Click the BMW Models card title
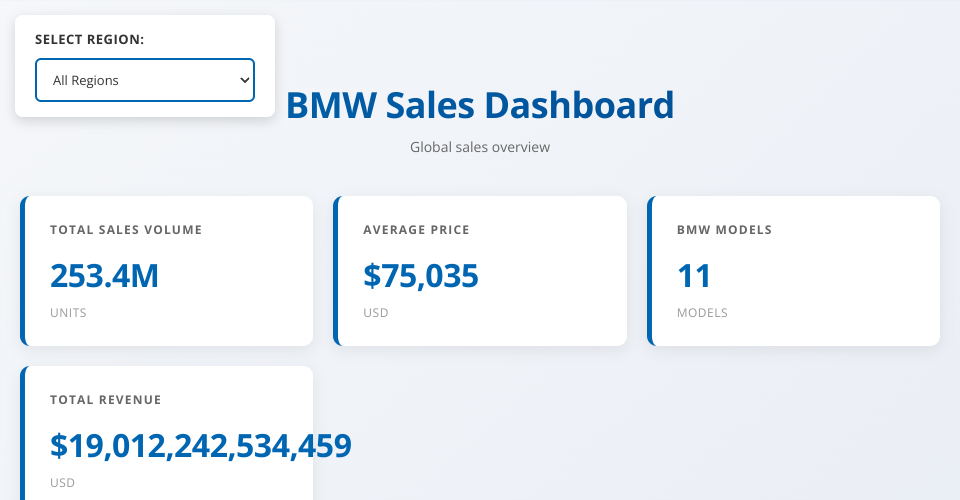The height and width of the screenshot is (500, 960). click(x=724, y=230)
